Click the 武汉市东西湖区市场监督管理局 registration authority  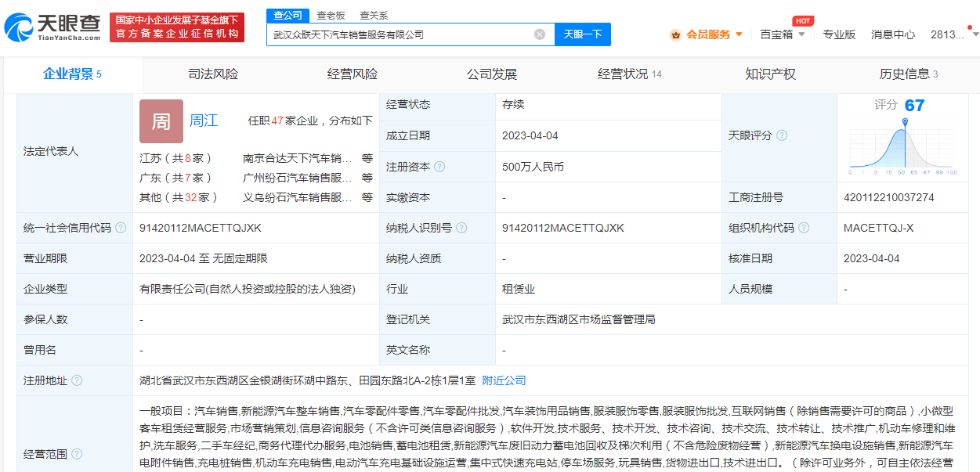[579, 319]
